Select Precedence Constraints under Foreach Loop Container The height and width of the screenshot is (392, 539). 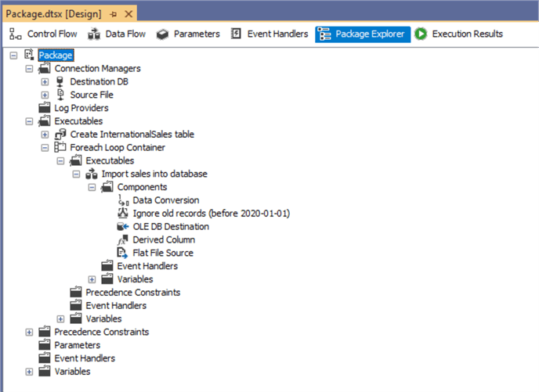pos(133,293)
